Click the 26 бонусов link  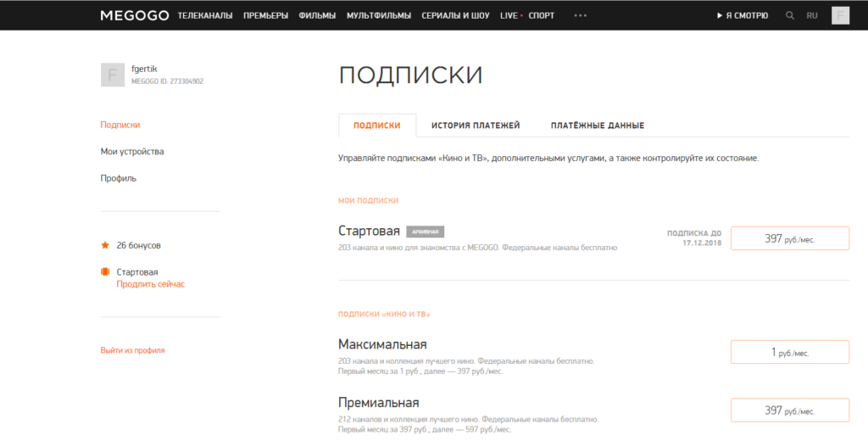[138, 245]
